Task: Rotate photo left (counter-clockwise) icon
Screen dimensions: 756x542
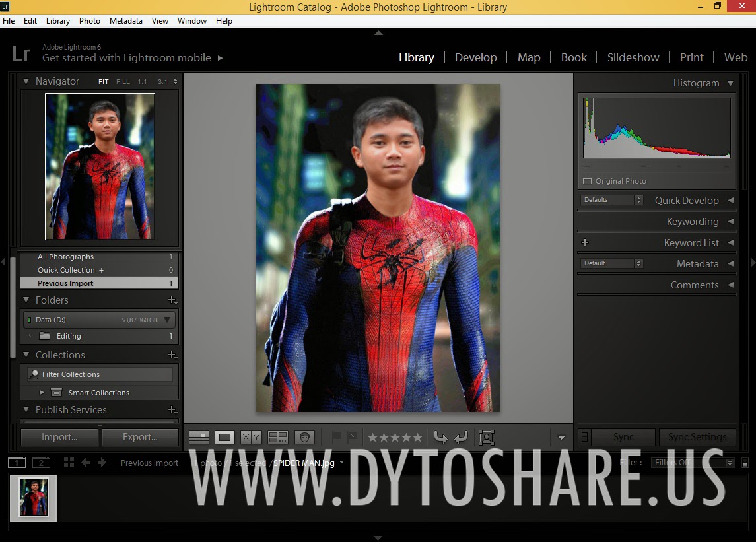Action: point(440,437)
